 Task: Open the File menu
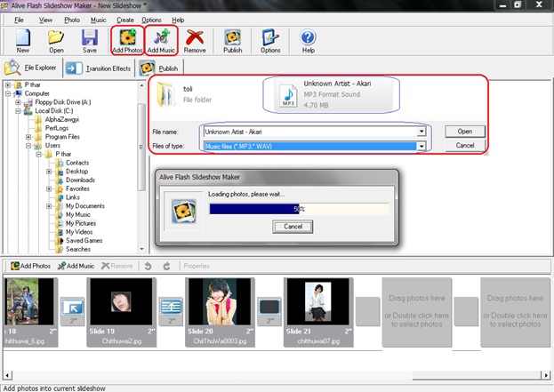click(x=19, y=20)
